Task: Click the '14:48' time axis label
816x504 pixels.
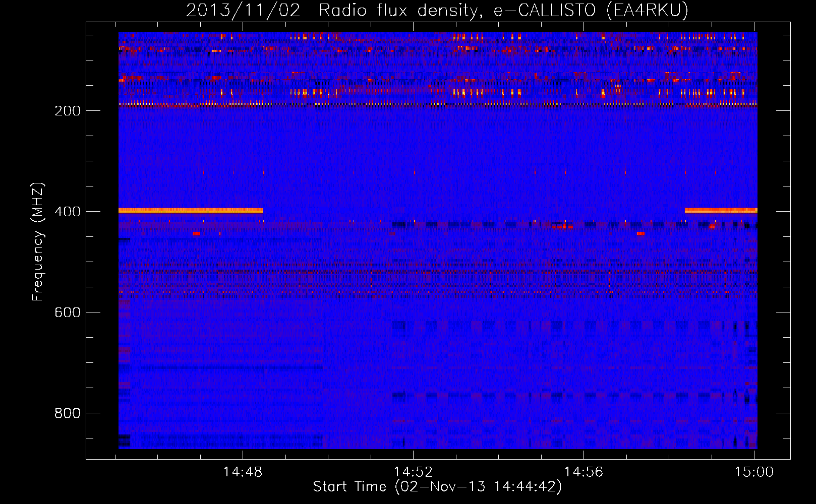Action: (243, 472)
